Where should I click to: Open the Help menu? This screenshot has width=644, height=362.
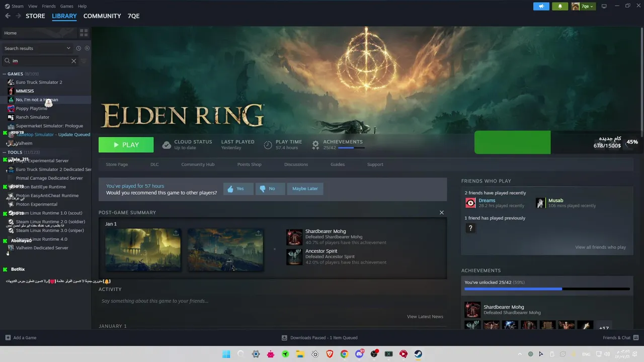click(82, 6)
